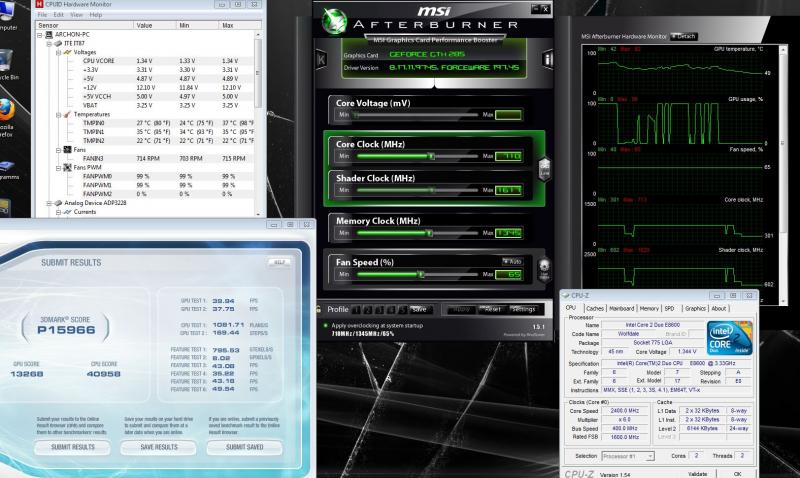Open Afterburner Settings
Screen dimensions: 800x478
(x=523, y=309)
